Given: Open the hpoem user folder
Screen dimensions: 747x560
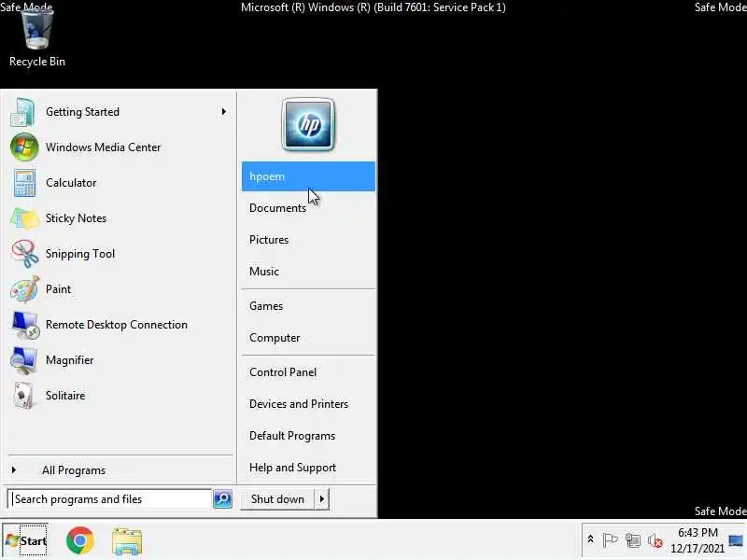Looking at the screenshot, I should coord(308,176).
